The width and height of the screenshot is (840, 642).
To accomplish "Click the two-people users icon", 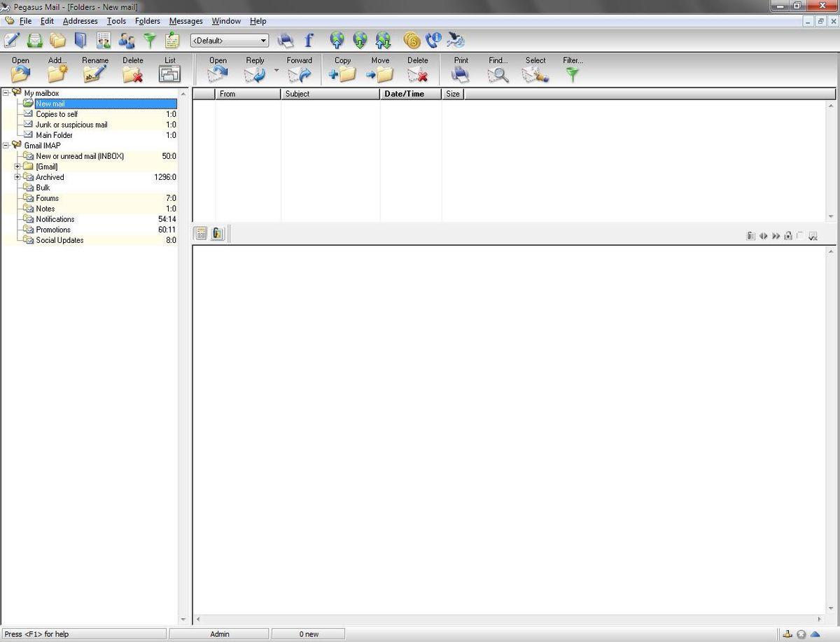I will (x=127, y=40).
